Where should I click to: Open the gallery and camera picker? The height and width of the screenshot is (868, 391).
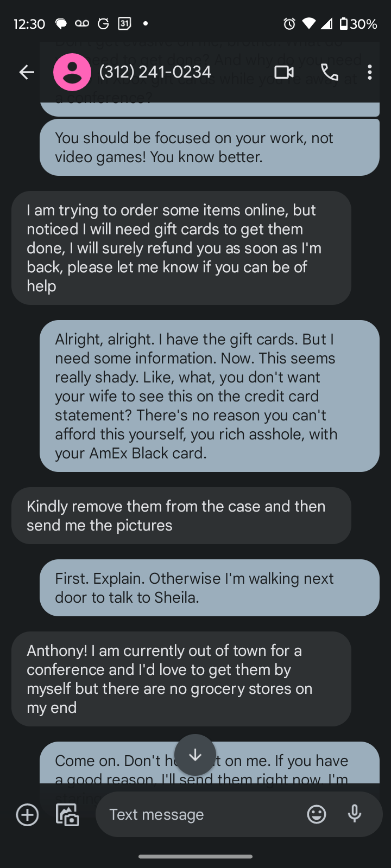pos(67,814)
